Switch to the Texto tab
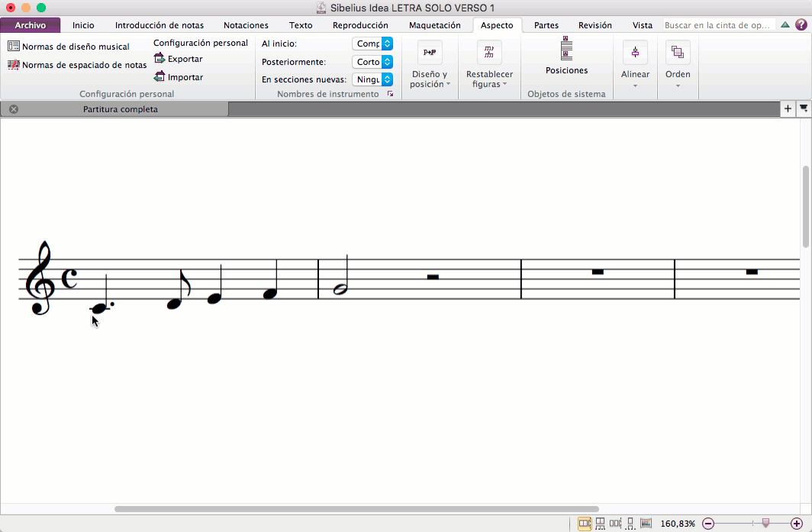This screenshot has height=532, width=812. pyautogui.click(x=301, y=25)
